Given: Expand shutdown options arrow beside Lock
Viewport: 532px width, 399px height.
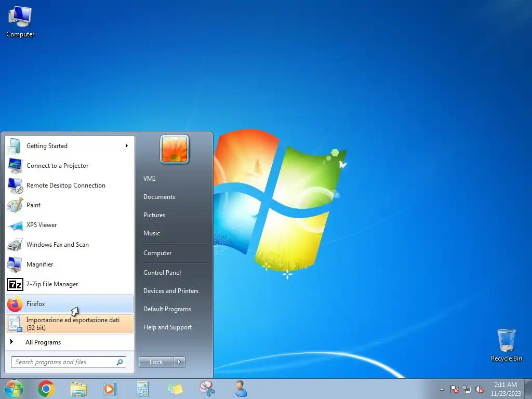Looking at the screenshot, I should 179,362.
